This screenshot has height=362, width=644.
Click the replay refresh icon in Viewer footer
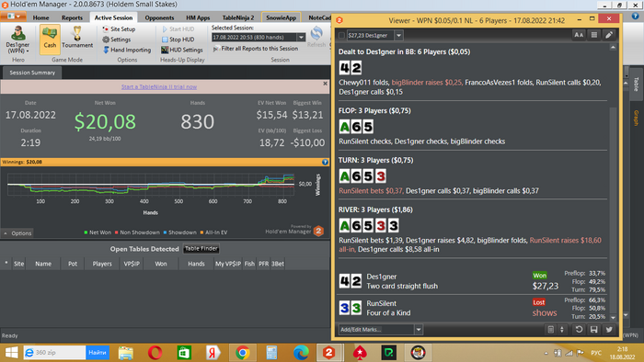(579, 329)
